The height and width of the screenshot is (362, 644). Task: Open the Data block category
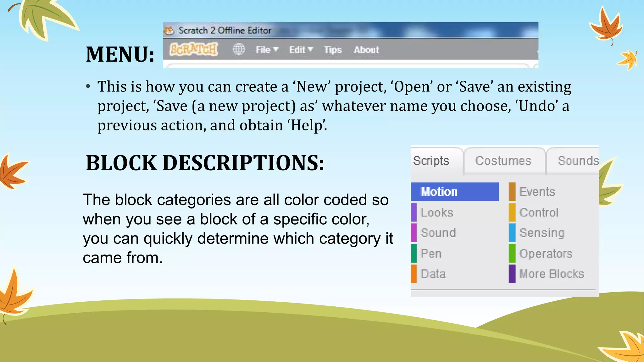[433, 274]
